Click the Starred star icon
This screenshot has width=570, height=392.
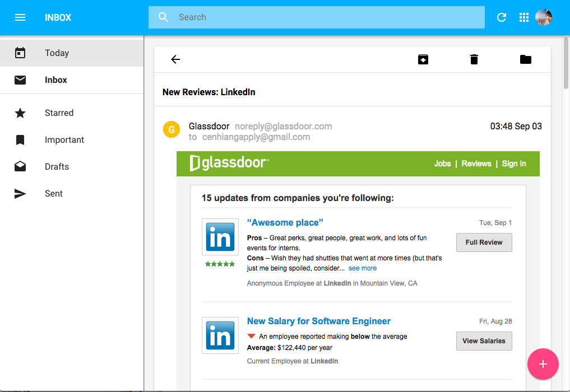[x=20, y=113]
